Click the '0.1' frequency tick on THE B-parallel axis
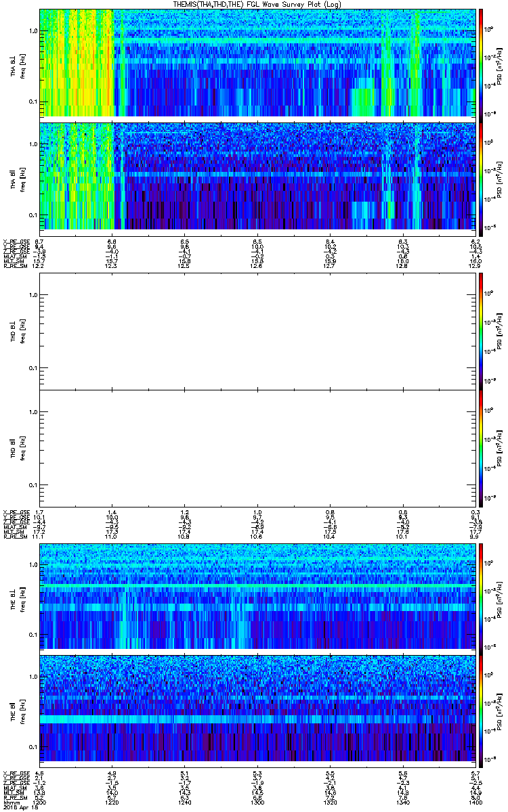The image size is (508, 812). [33, 747]
